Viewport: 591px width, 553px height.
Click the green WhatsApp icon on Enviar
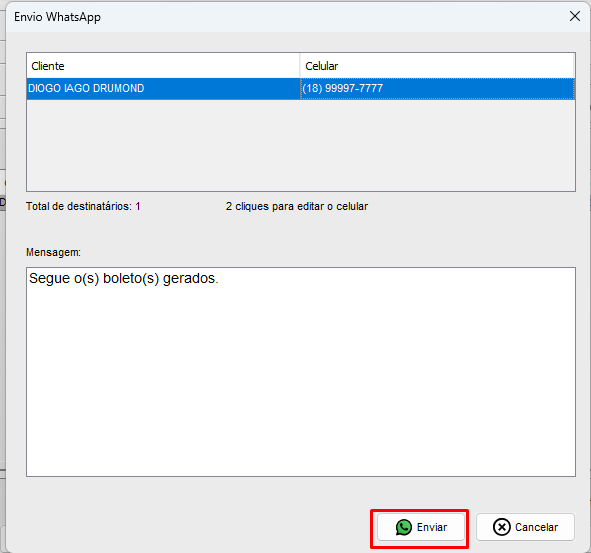(x=404, y=527)
